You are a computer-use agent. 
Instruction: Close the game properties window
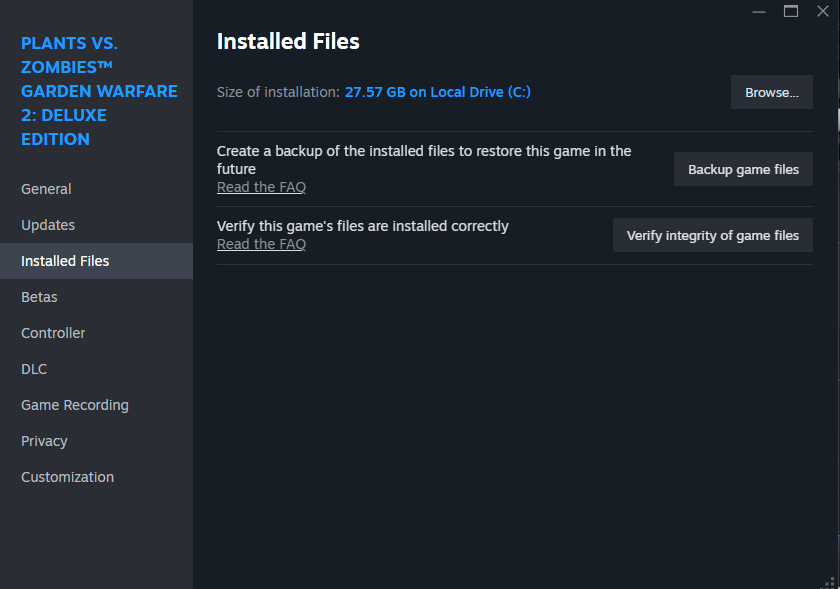(823, 11)
